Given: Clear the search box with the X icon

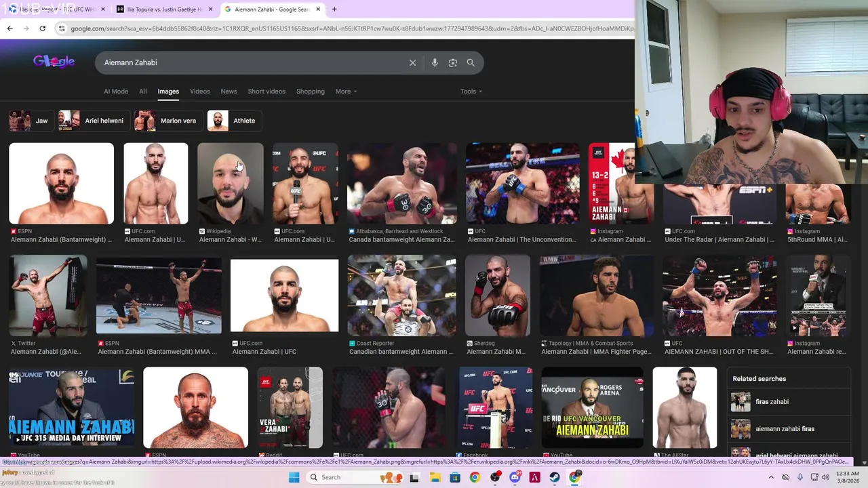Looking at the screenshot, I should (x=412, y=62).
